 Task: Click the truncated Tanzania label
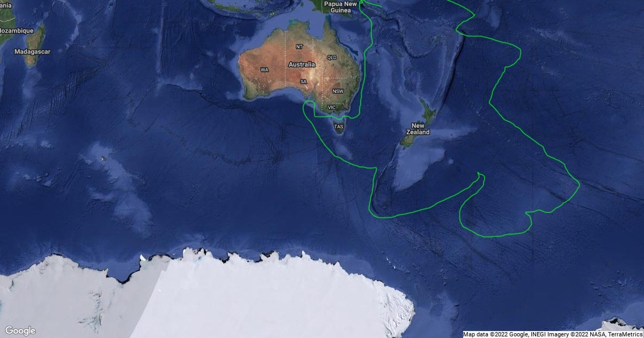6,5
